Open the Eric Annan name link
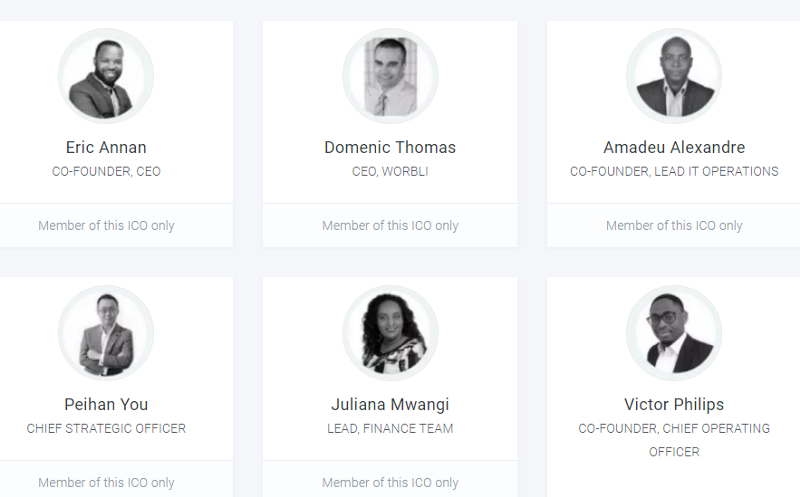Screen dimensions: 800x497 (106, 147)
